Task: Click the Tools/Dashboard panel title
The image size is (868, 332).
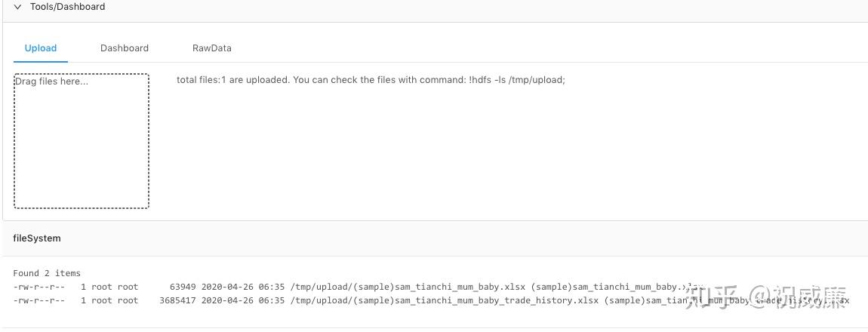Action: [67, 7]
